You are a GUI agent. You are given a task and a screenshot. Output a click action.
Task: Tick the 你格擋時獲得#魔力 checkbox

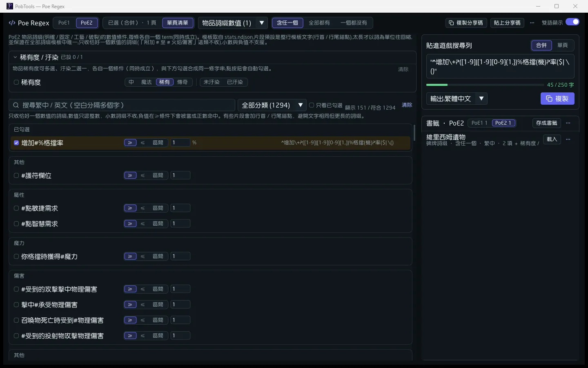pyautogui.click(x=16, y=256)
